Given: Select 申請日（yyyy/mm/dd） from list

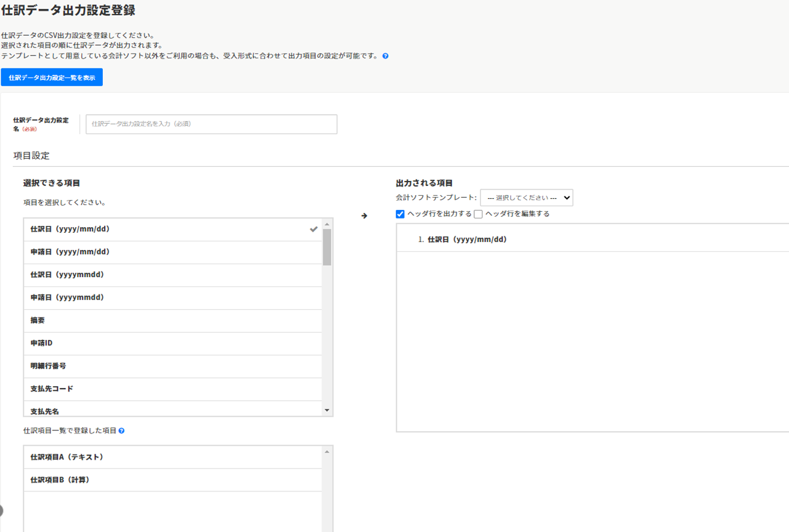Looking at the screenshot, I should point(172,252).
